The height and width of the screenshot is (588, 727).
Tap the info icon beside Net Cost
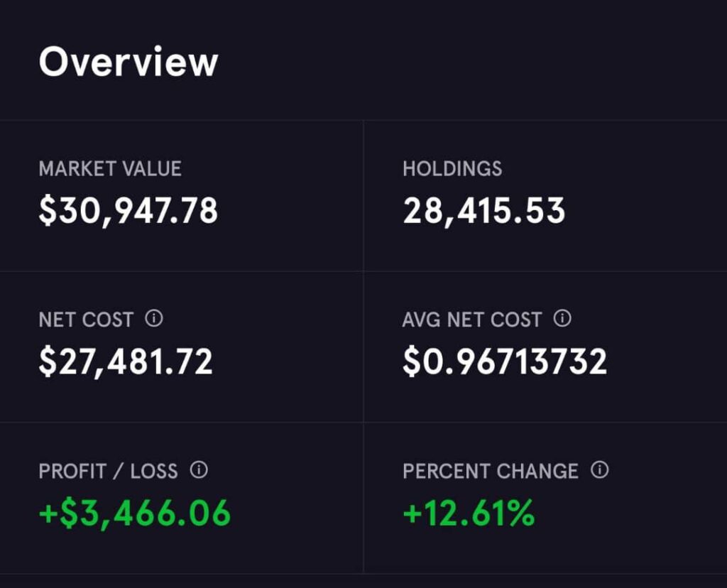[x=154, y=319]
